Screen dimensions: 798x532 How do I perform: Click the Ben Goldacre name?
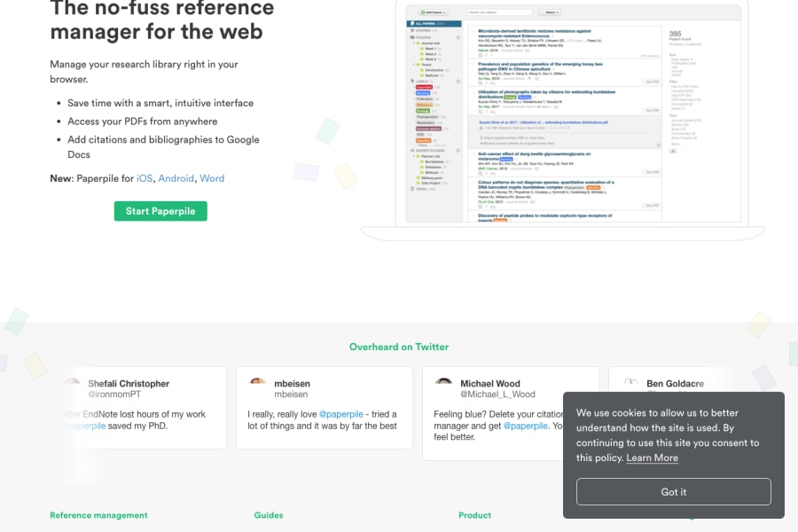pyautogui.click(x=676, y=383)
